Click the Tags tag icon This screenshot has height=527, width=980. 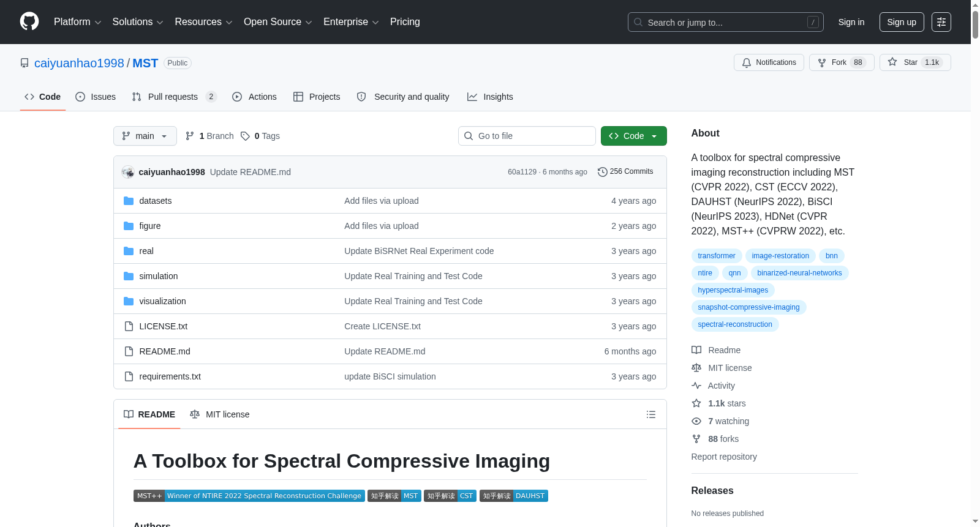(245, 136)
